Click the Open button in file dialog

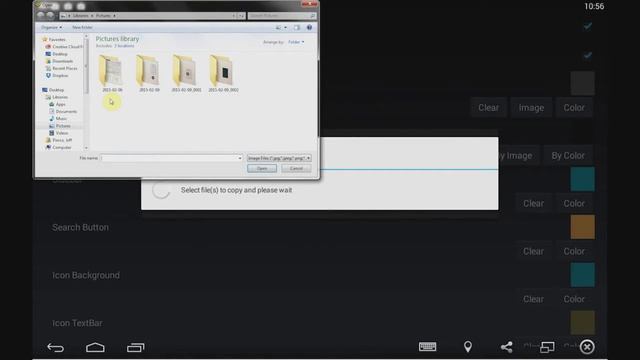[x=262, y=168]
